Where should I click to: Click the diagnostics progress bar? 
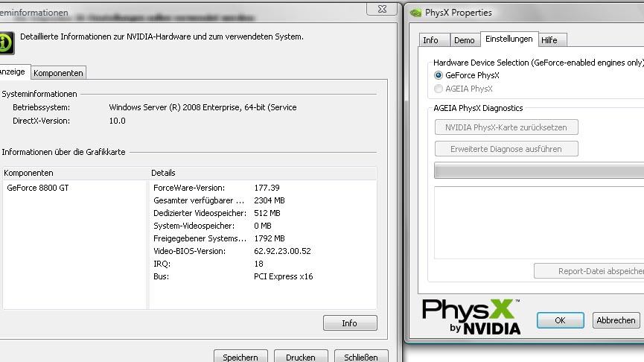click(539, 171)
